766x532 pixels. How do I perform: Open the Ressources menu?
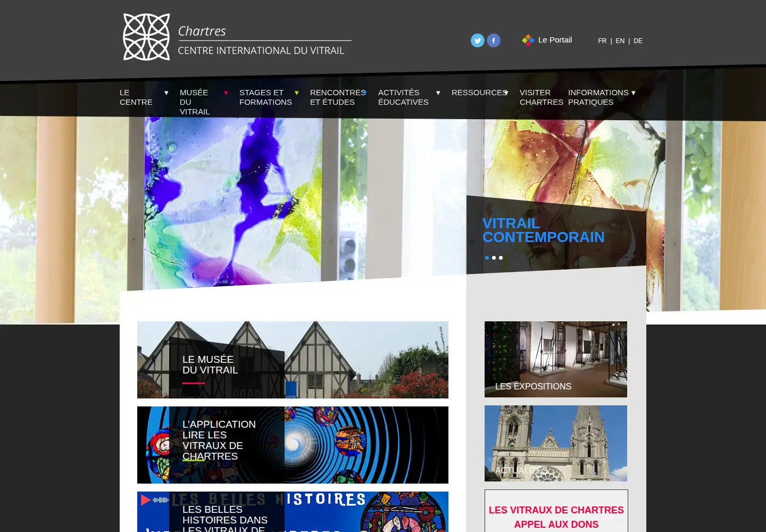478,93
